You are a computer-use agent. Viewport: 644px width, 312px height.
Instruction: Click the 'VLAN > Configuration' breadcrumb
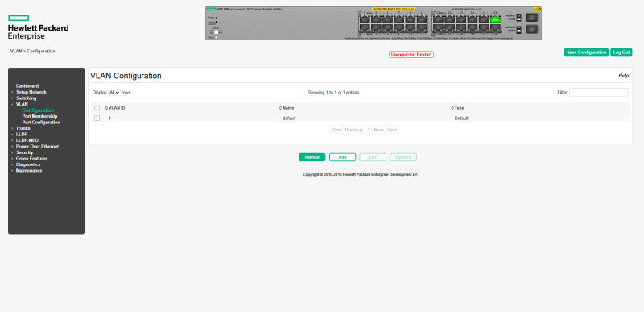[x=32, y=52]
